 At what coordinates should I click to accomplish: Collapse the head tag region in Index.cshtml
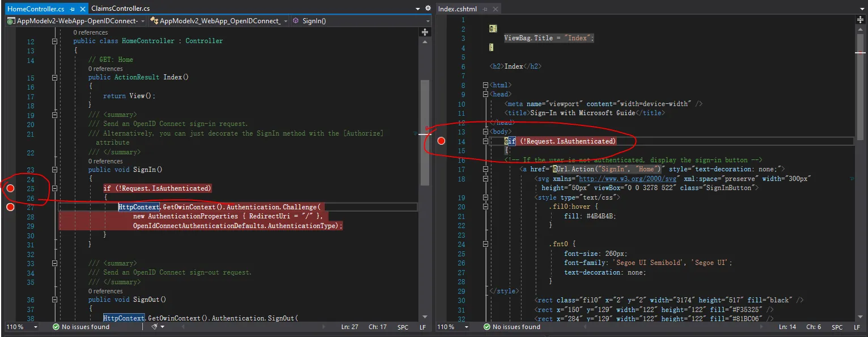[485, 94]
